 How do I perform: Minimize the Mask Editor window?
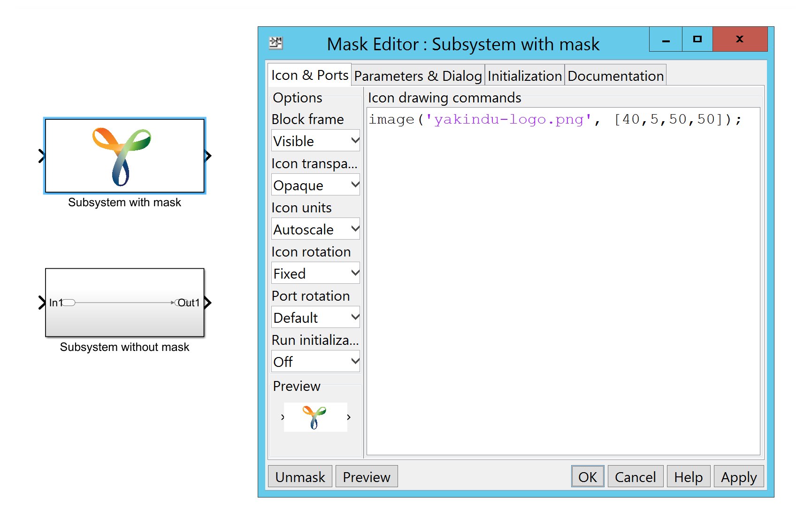[666, 39]
